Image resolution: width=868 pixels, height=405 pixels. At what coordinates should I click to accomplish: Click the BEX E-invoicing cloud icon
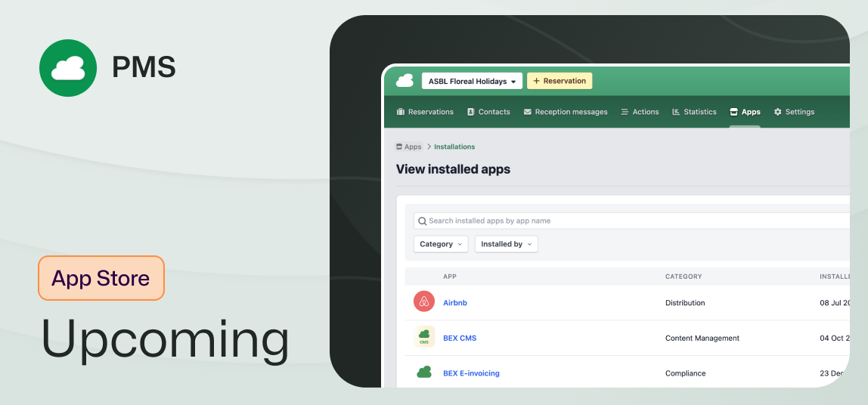(x=424, y=373)
